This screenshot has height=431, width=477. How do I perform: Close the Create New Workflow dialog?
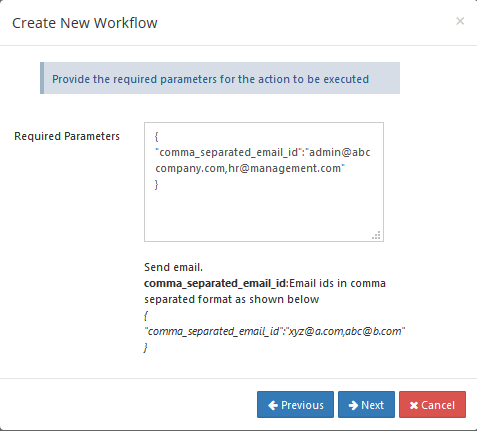(460, 21)
